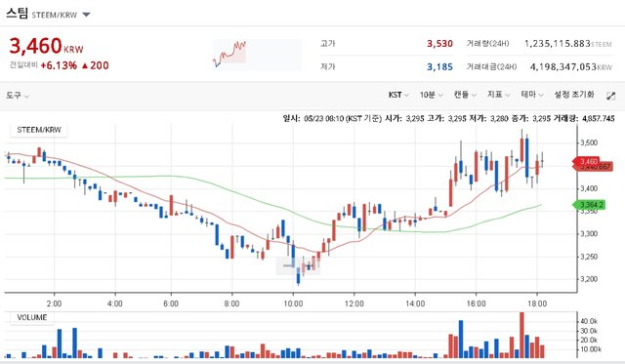Image resolution: width=625 pixels, height=364 pixels.
Task: Click the fullscreen expand chart icon
Action: pos(610,96)
